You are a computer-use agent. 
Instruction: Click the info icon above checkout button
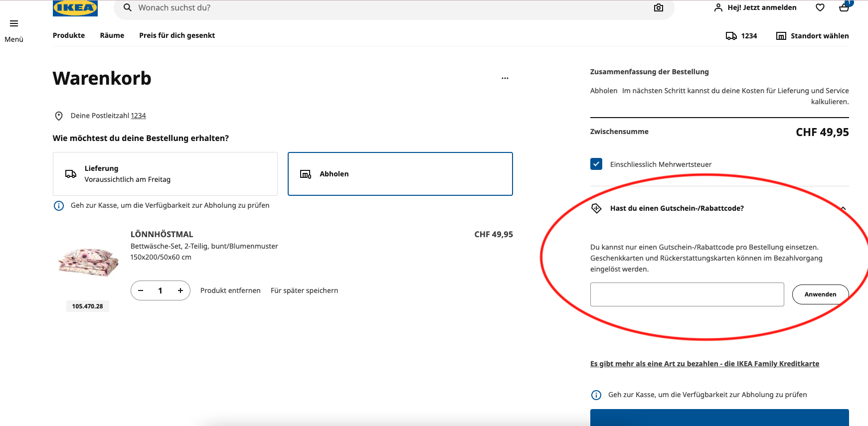pyautogui.click(x=596, y=395)
